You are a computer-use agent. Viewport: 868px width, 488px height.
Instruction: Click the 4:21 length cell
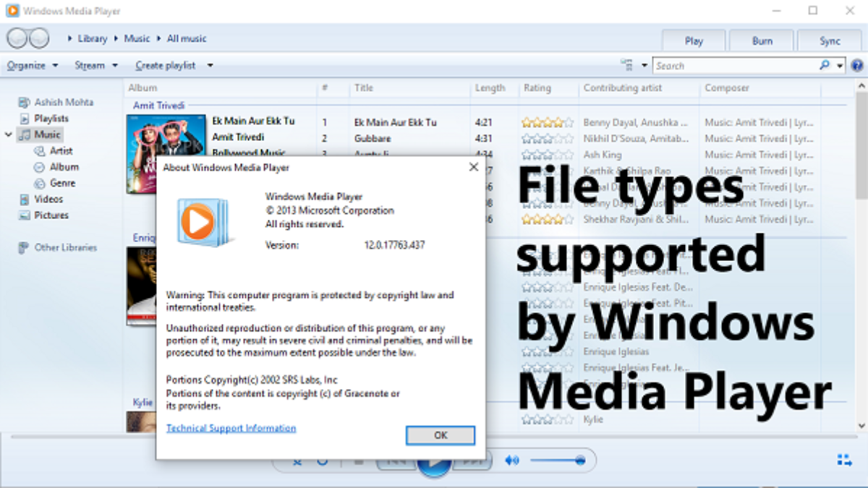coord(484,122)
